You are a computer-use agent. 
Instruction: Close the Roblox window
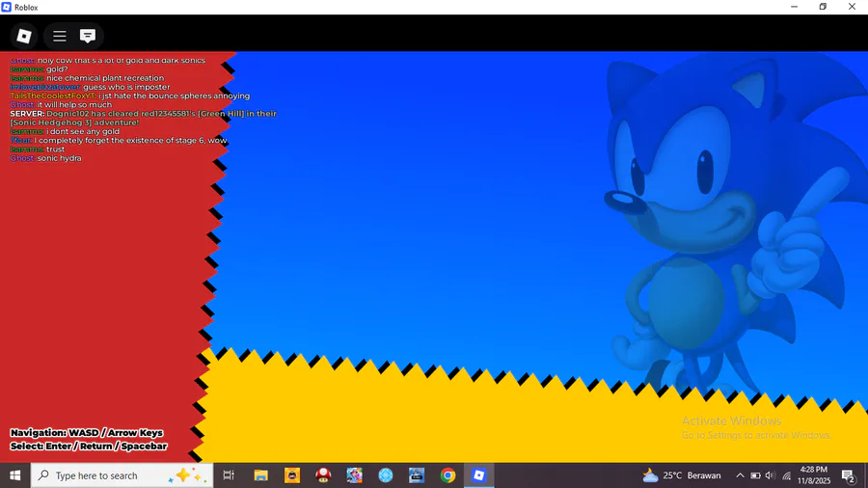click(x=852, y=7)
